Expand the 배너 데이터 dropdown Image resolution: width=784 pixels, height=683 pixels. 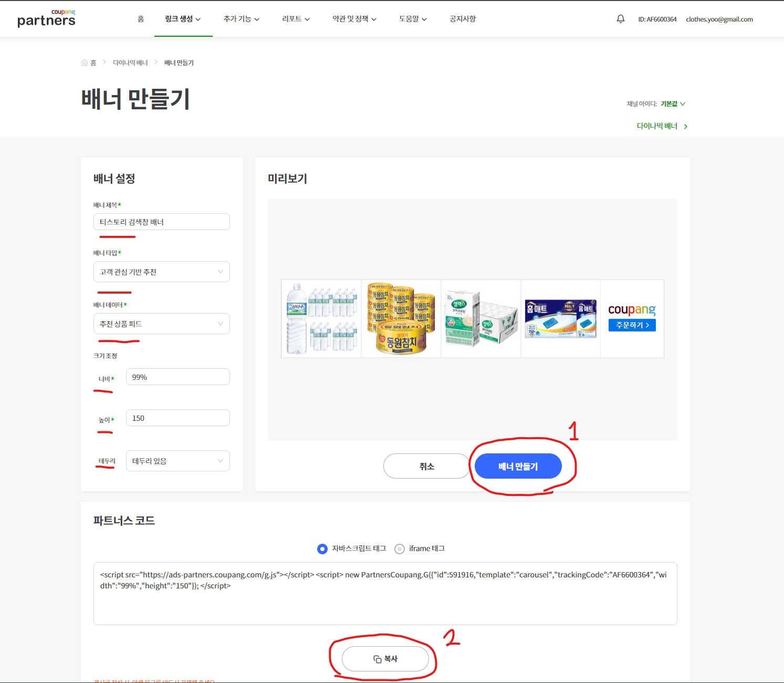pyautogui.click(x=162, y=324)
